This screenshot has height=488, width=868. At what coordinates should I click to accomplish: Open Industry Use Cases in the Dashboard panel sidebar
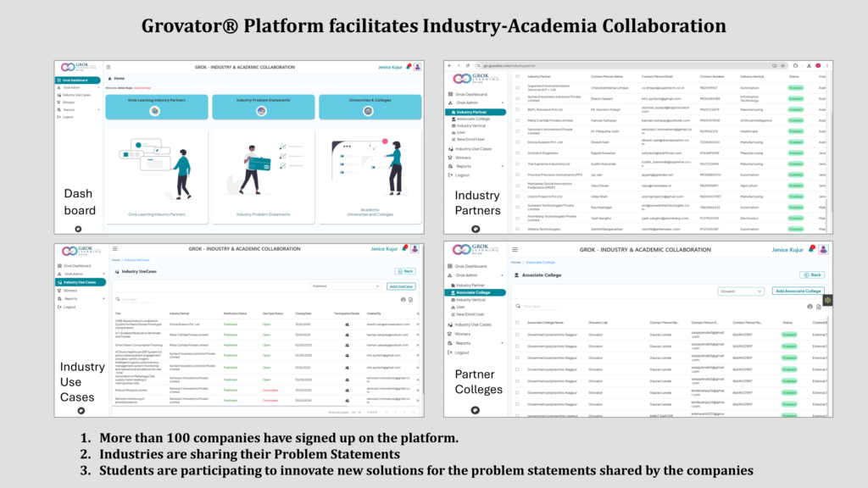click(77, 95)
